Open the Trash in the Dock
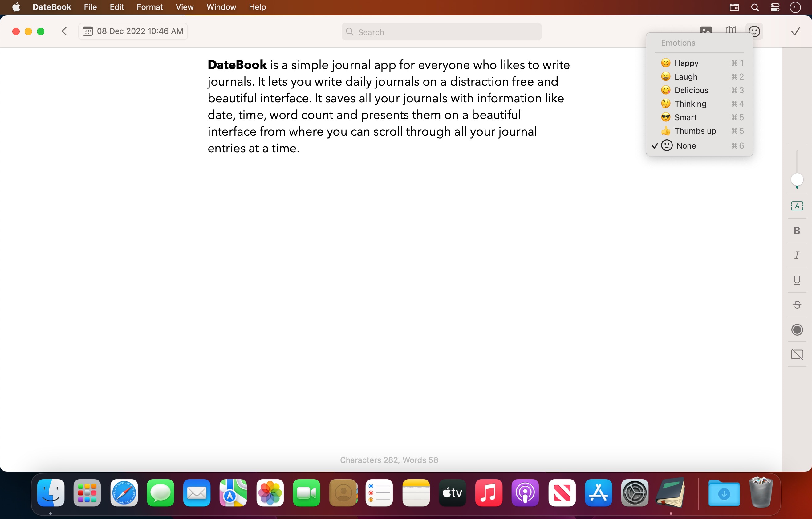Screen dimensions: 812x519 [x=761, y=492]
